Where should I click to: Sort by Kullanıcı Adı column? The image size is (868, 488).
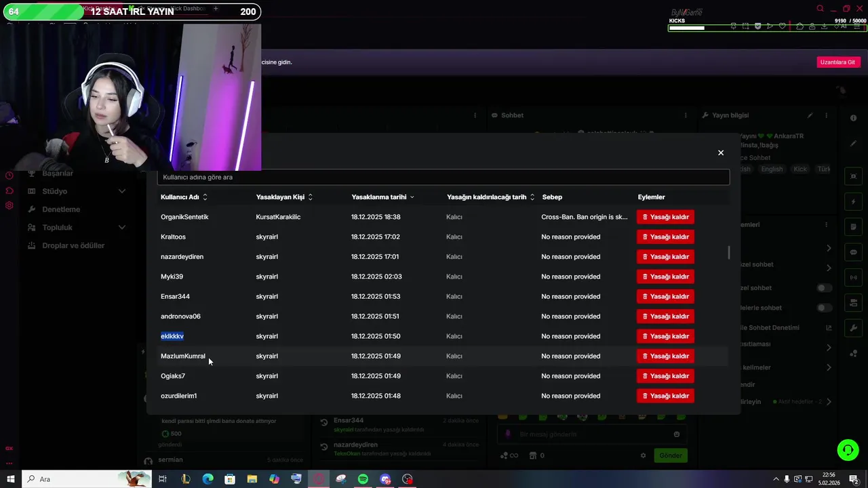point(184,197)
